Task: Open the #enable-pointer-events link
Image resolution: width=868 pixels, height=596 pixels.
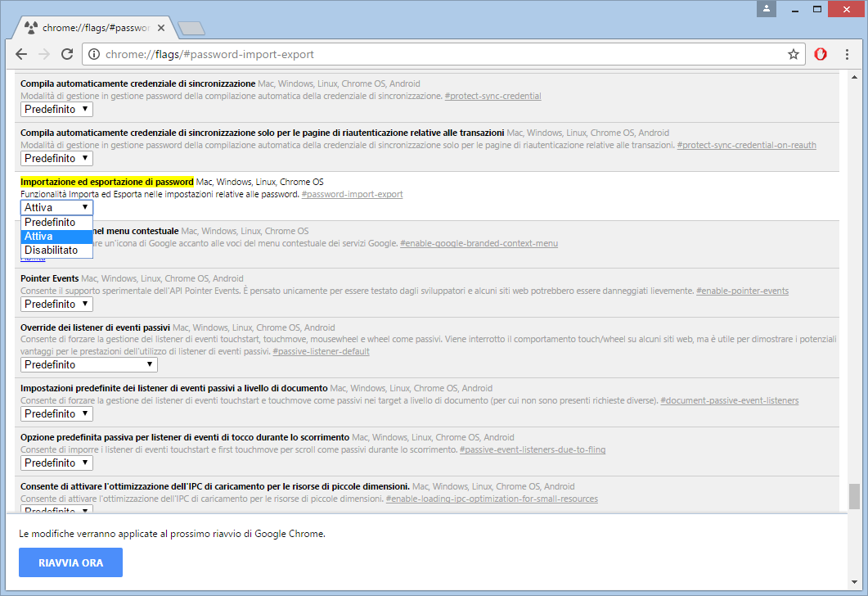Action: (742, 290)
